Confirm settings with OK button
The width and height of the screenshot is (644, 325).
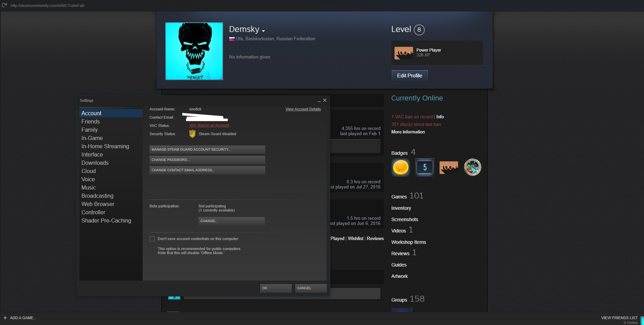click(276, 288)
